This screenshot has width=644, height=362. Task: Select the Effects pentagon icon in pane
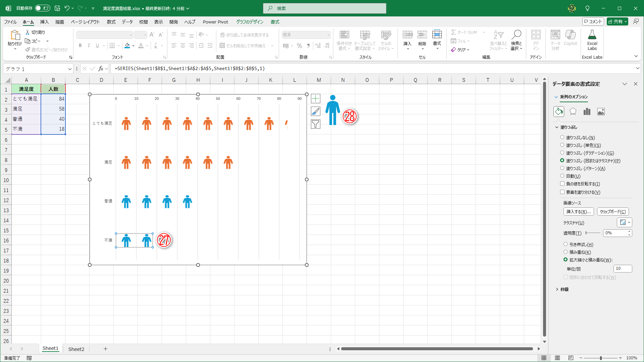pos(573,112)
